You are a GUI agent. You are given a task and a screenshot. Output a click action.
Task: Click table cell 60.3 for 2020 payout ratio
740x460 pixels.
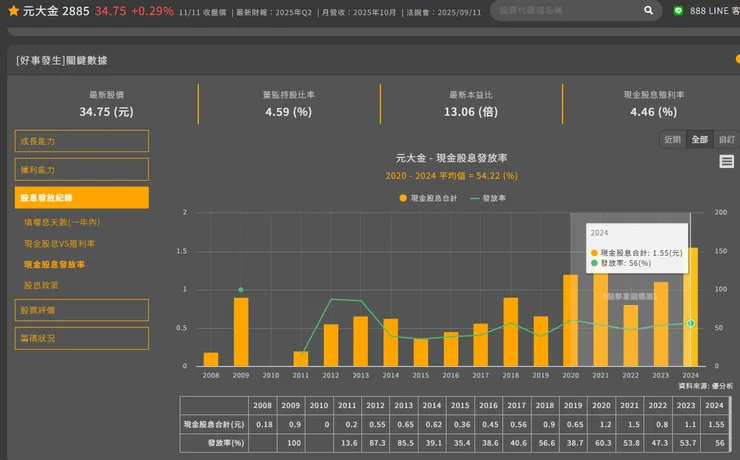click(603, 443)
